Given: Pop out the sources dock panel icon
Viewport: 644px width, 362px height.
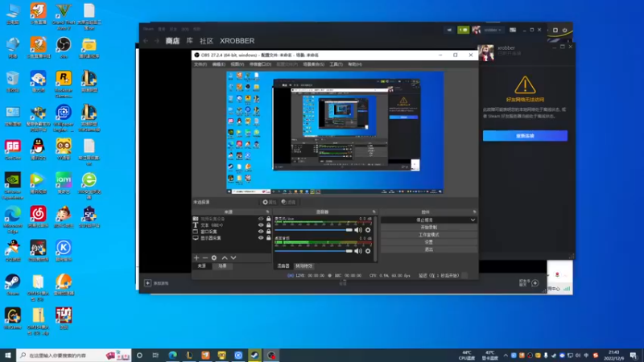Looking at the screenshot, I should click(267, 212).
